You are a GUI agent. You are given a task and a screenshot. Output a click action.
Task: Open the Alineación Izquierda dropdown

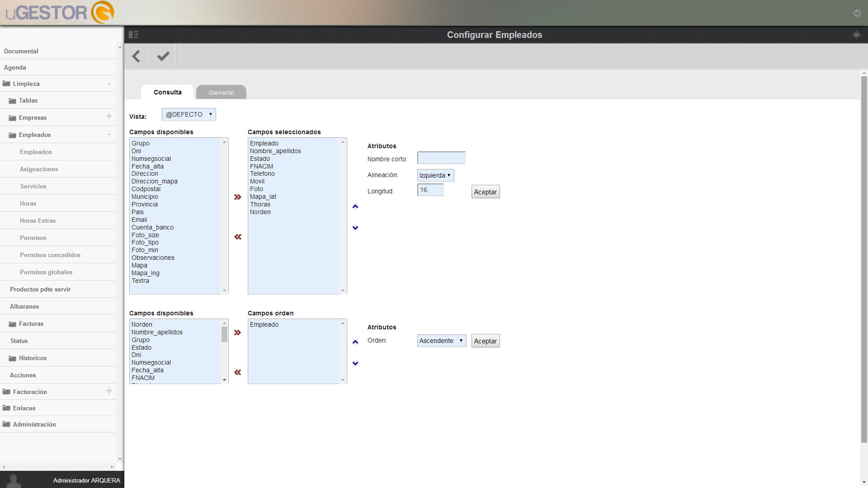point(435,175)
